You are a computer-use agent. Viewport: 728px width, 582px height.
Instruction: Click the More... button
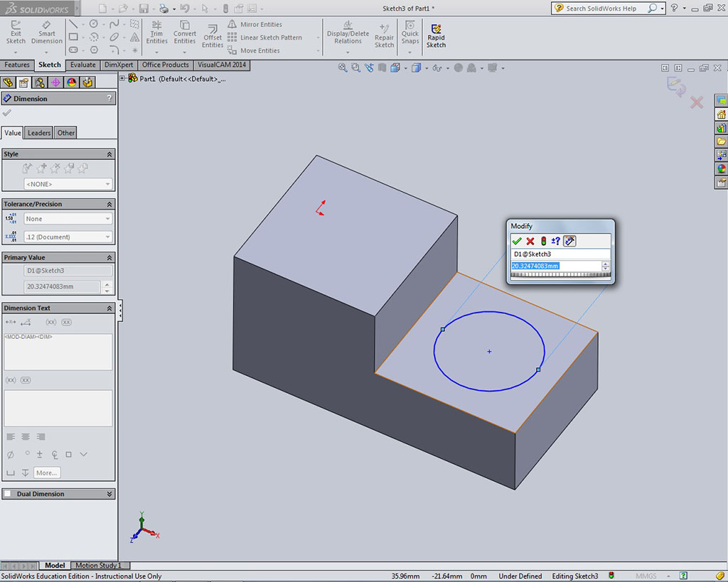46,473
